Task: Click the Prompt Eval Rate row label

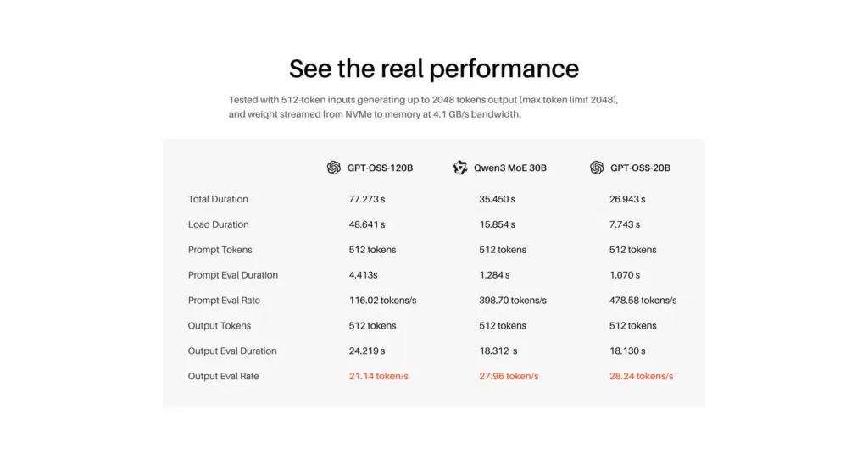Action: (224, 301)
